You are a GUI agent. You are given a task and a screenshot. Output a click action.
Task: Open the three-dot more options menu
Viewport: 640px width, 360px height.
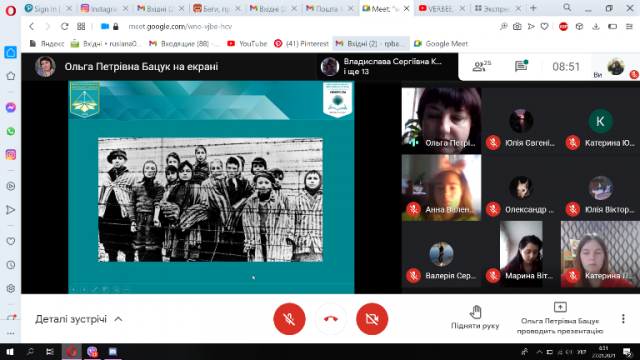click(x=623, y=319)
